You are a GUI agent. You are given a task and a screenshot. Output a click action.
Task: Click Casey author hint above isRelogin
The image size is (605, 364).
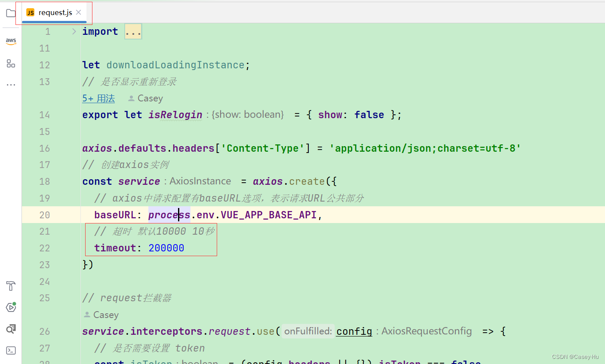pos(146,98)
